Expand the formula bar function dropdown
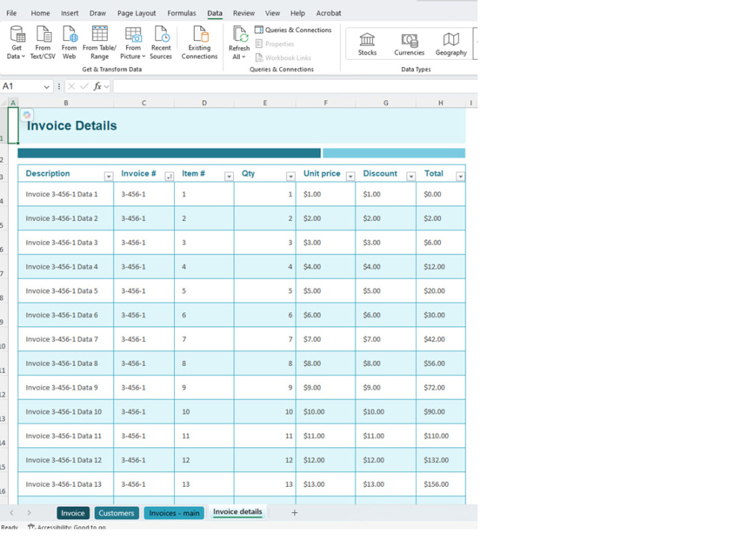The image size is (747, 560). pos(107,86)
